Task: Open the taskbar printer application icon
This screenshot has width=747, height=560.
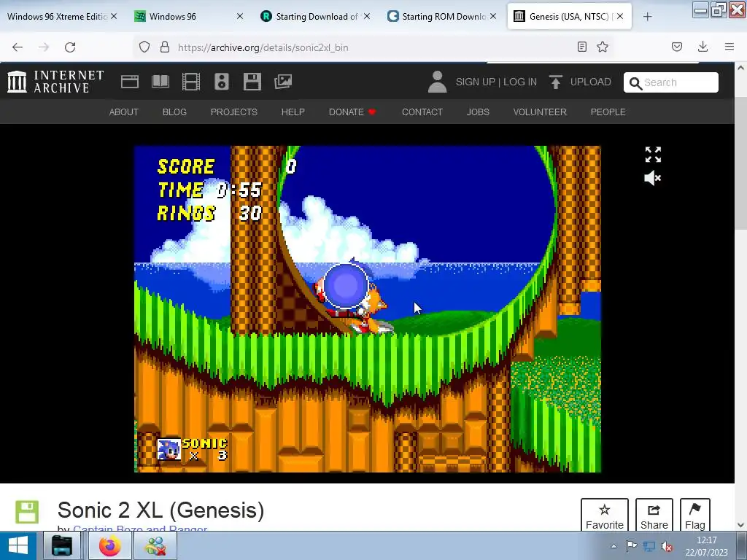Action: pos(62,545)
